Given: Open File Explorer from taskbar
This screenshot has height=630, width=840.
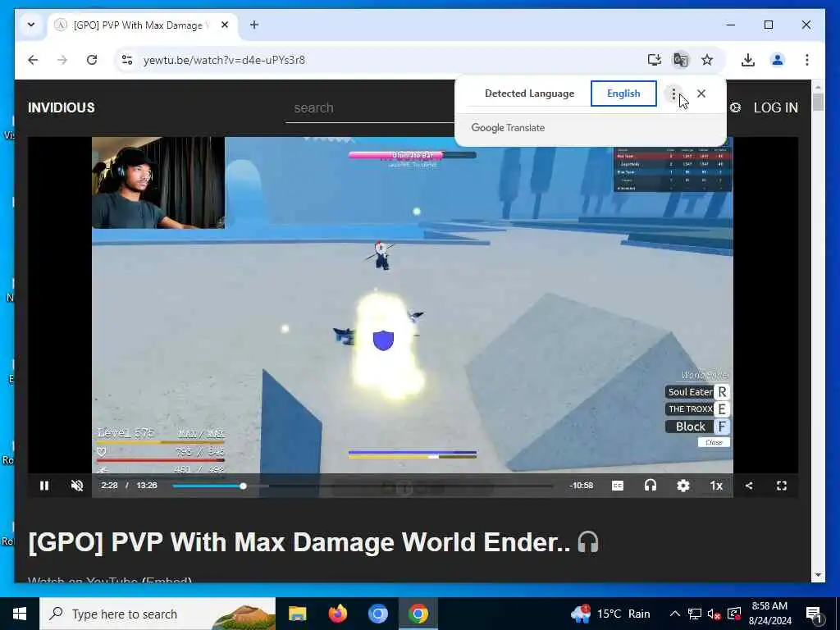Looking at the screenshot, I should click(x=297, y=614).
